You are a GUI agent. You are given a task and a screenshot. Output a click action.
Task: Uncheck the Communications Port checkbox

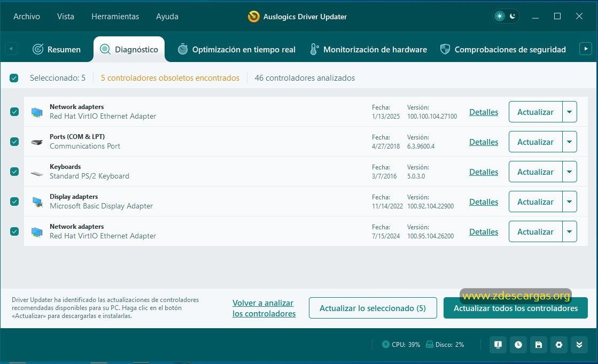[x=14, y=142]
